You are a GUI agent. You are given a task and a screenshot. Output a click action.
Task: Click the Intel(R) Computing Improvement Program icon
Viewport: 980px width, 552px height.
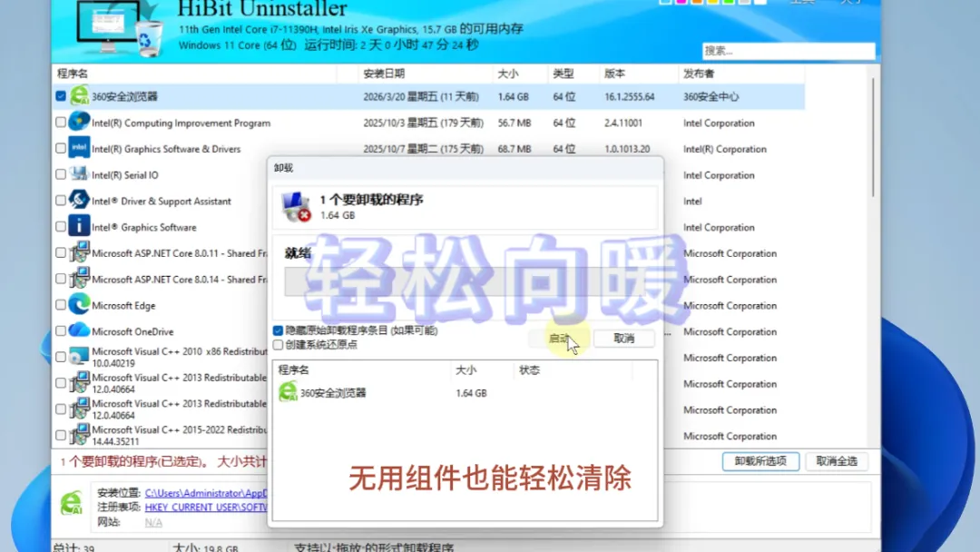tap(79, 122)
